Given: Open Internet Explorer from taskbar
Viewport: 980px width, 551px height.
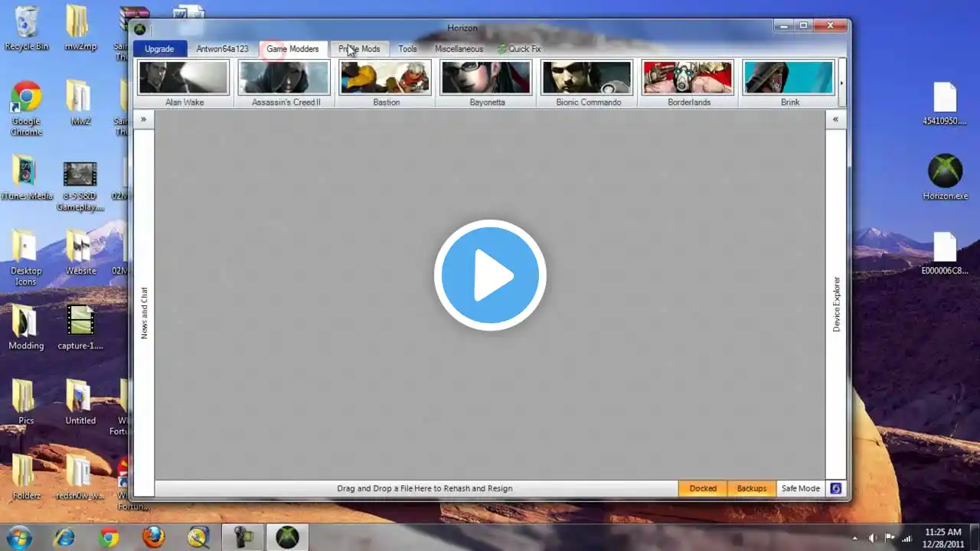Looking at the screenshot, I should pyautogui.click(x=64, y=537).
